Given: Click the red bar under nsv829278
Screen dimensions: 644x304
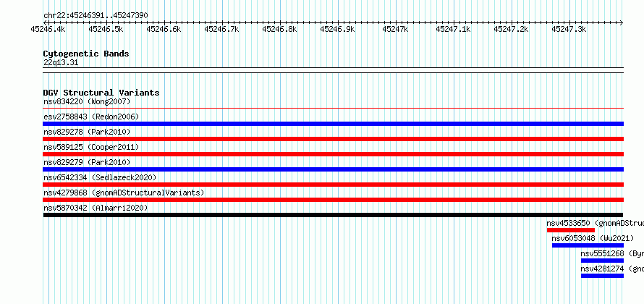Looking at the screenshot, I should 333,139.
